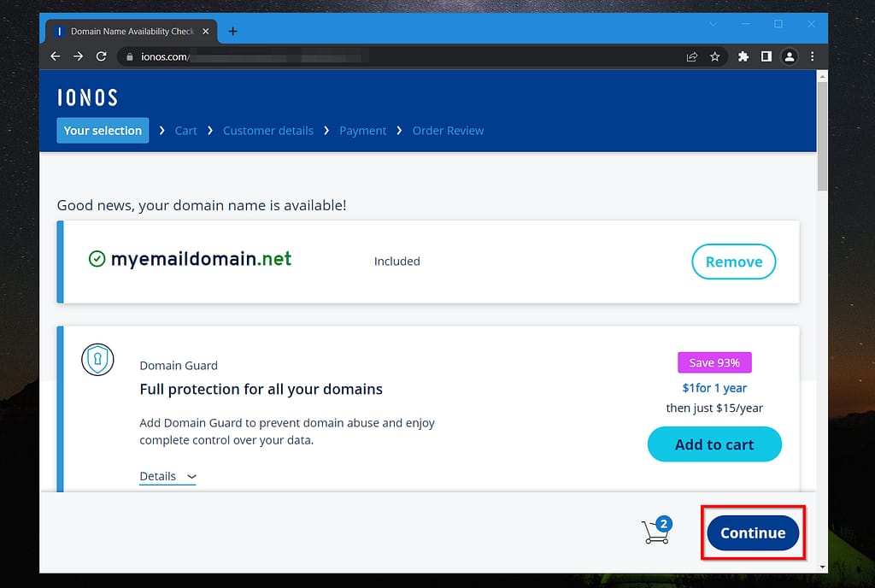Go forward using the browser forward arrow
Image resolution: width=875 pixels, height=588 pixels.
click(x=78, y=56)
